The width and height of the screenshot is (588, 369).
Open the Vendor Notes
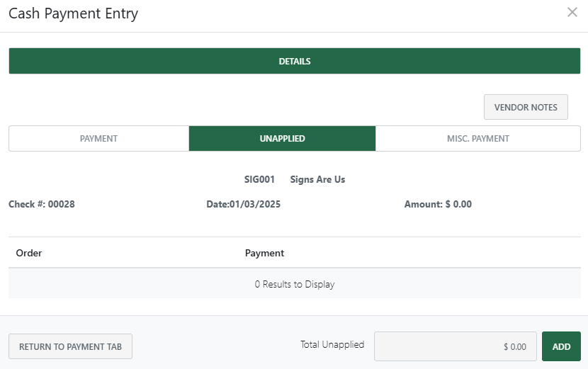[526, 107]
